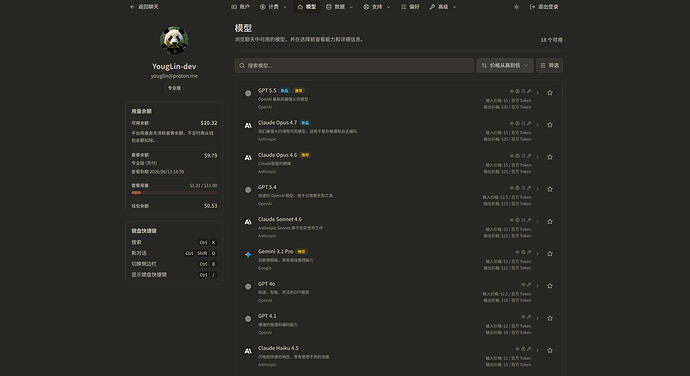Click the key icon beside 高级

pyautogui.click(x=432, y=7)
